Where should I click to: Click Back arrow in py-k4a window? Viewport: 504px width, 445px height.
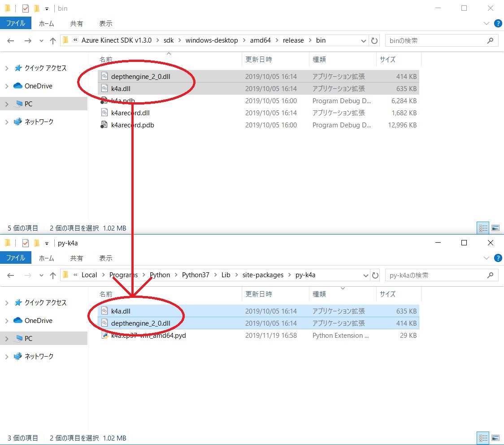click(x=11, y=275)
